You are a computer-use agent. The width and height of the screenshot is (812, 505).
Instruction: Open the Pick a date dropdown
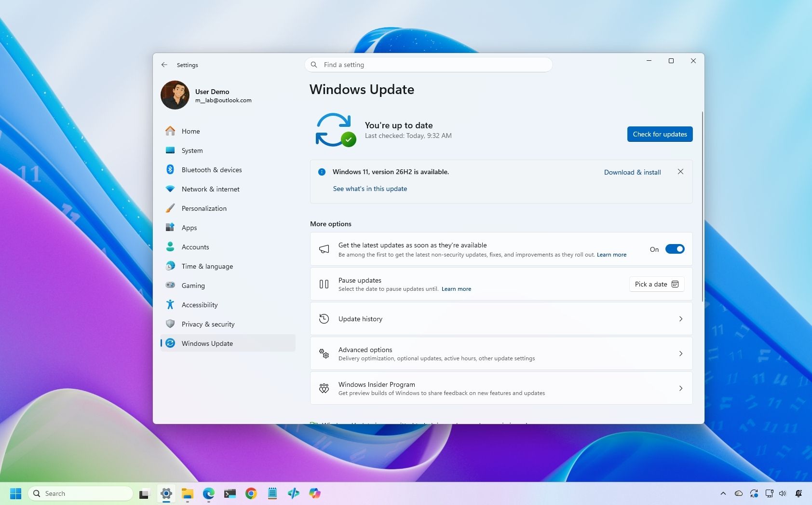tap(656, 284)
